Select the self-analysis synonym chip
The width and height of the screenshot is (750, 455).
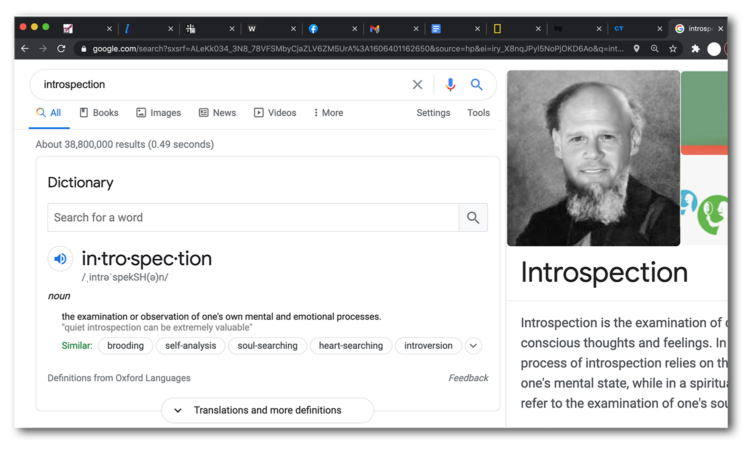(x=190, y=346)
